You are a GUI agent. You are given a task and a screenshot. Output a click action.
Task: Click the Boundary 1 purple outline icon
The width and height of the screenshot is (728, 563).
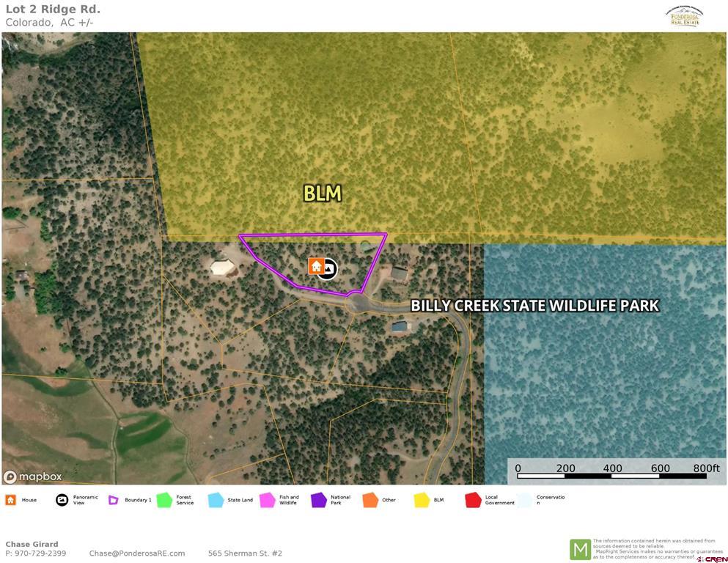point(114,500)
